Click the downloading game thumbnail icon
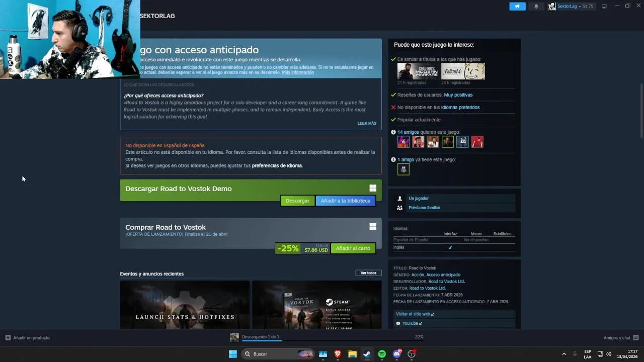The image size is (644, 362). click(234, 337)
